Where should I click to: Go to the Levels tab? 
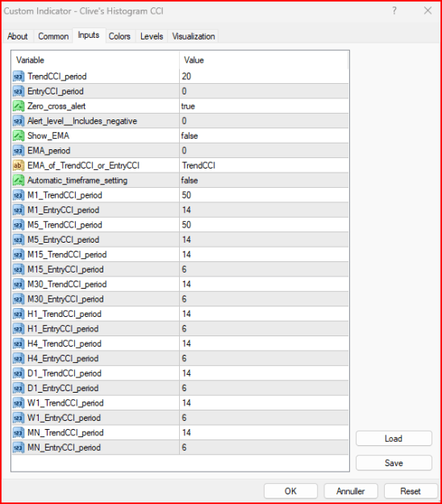(152, 36)
